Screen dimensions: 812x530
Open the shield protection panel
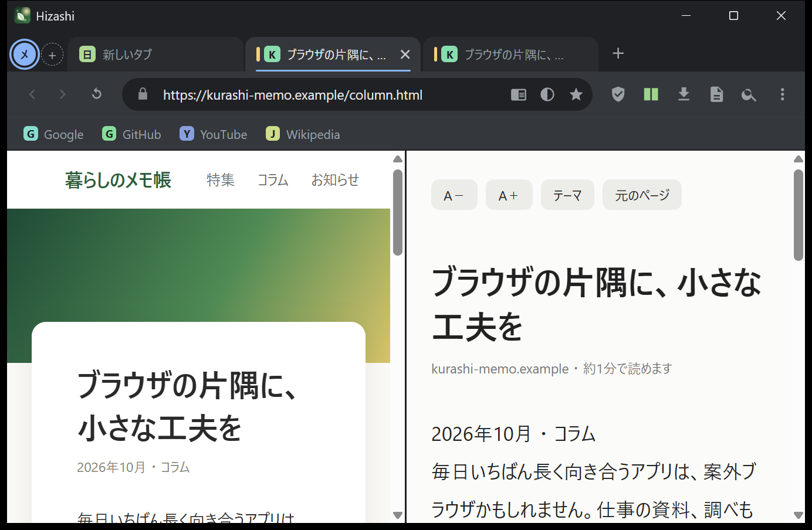click(618, 94)
